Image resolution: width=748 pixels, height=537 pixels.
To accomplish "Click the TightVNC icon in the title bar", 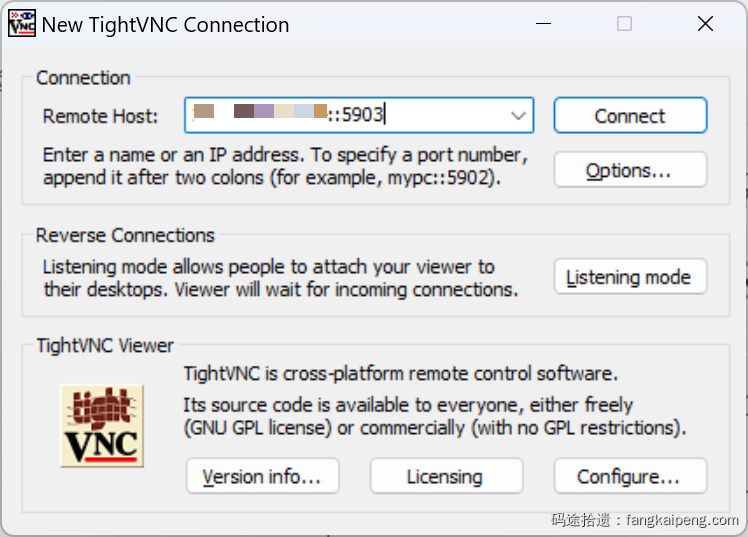I will click(x=22, y=25).
